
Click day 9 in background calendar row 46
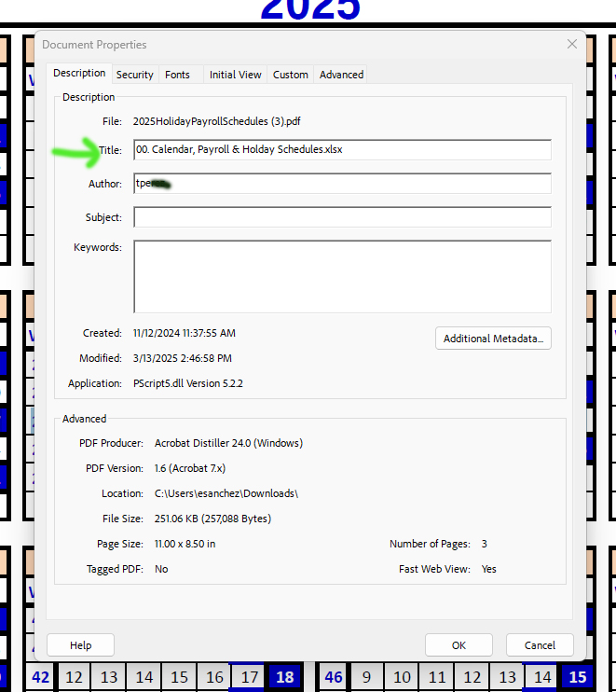click(366, 677)
